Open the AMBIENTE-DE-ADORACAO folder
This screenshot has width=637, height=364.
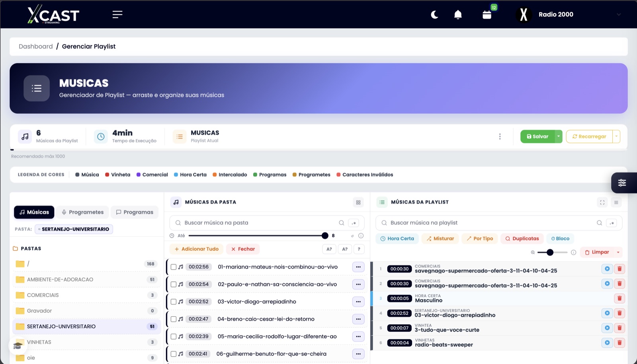click(86, 280)
